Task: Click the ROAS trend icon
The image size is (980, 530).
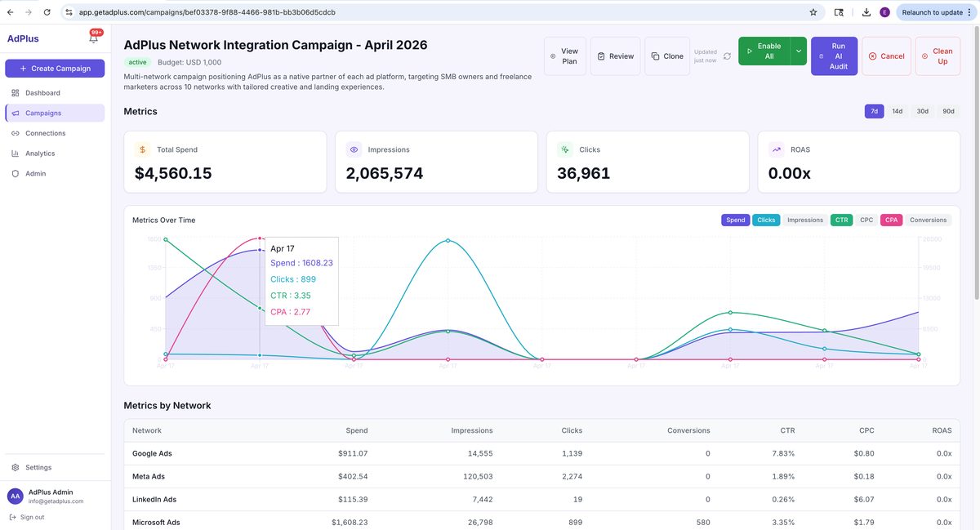Action: pos(776,149)
